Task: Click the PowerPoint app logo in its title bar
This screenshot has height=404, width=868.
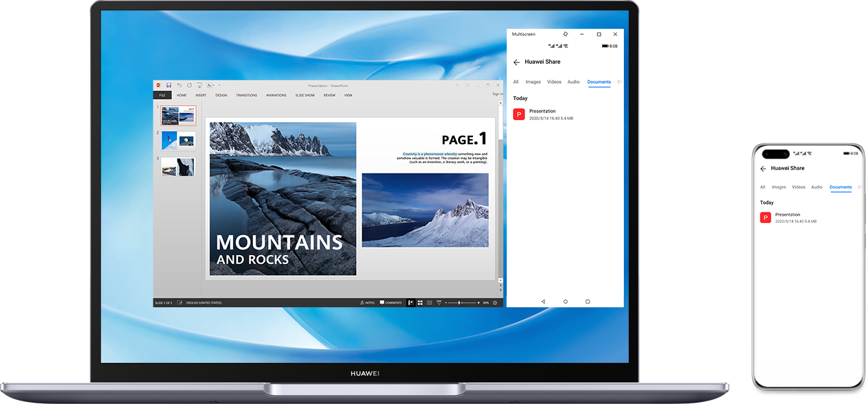Action: click(158, 85)
